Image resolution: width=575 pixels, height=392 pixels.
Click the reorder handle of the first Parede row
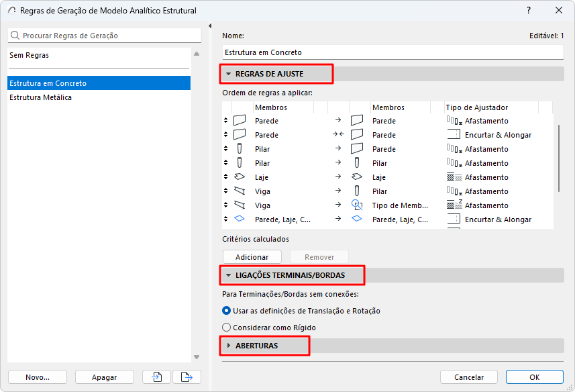pyautogui.click(x=226, y=121)
